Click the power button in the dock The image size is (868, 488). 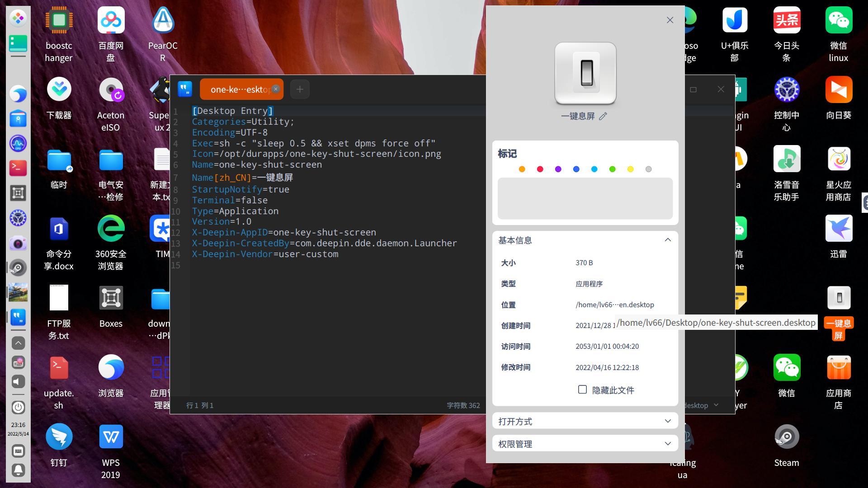pyautogui.click(x=18, y=407)
